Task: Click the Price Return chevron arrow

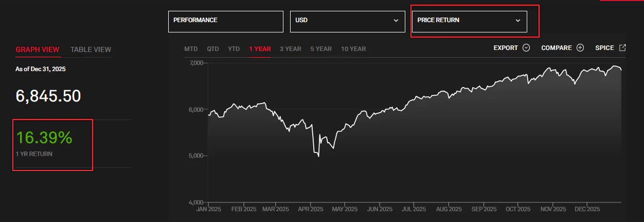Action: point(518,21)
